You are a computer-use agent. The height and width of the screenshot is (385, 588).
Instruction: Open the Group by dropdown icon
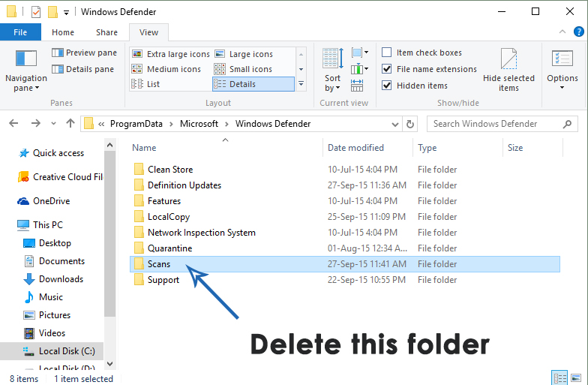click(x=360, y=53)
